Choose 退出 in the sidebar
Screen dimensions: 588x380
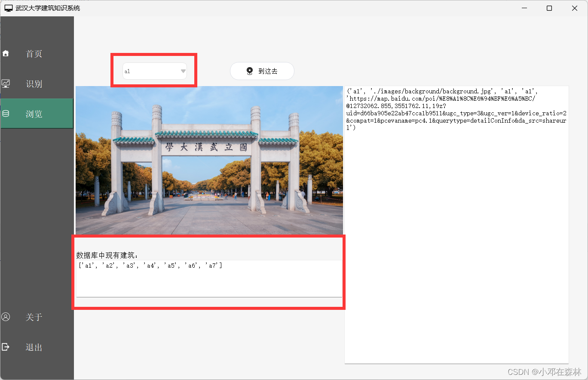coord(37,347)
